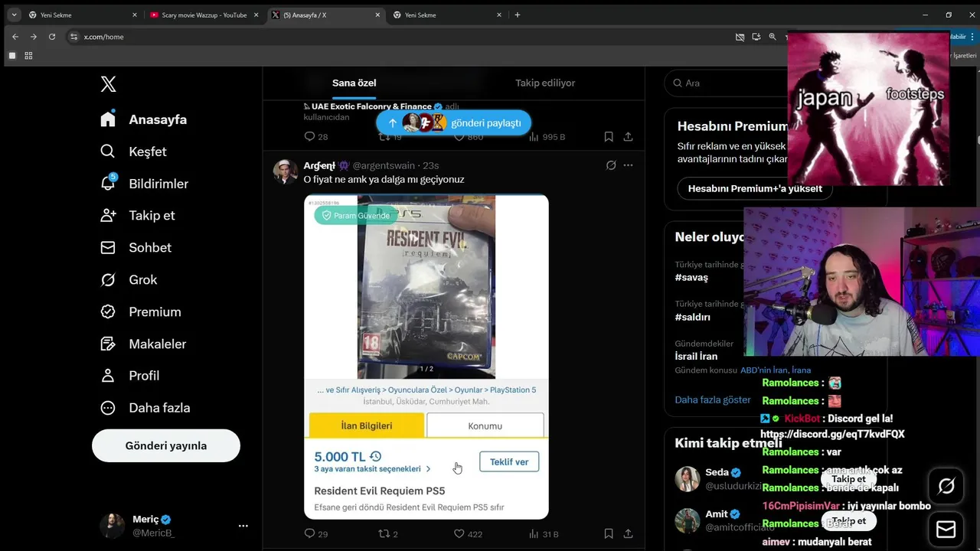Open #saldırı trending topic
The image size is (980, 551).
click(692, 317)
